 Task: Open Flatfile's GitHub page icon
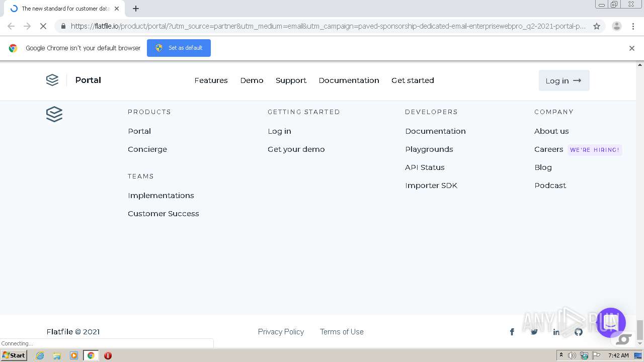click(579, 332)
